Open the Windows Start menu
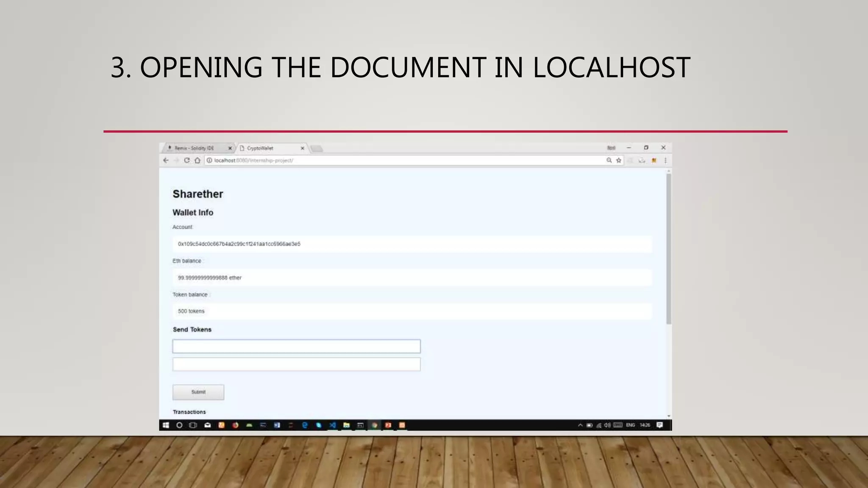 pos(166,425)
